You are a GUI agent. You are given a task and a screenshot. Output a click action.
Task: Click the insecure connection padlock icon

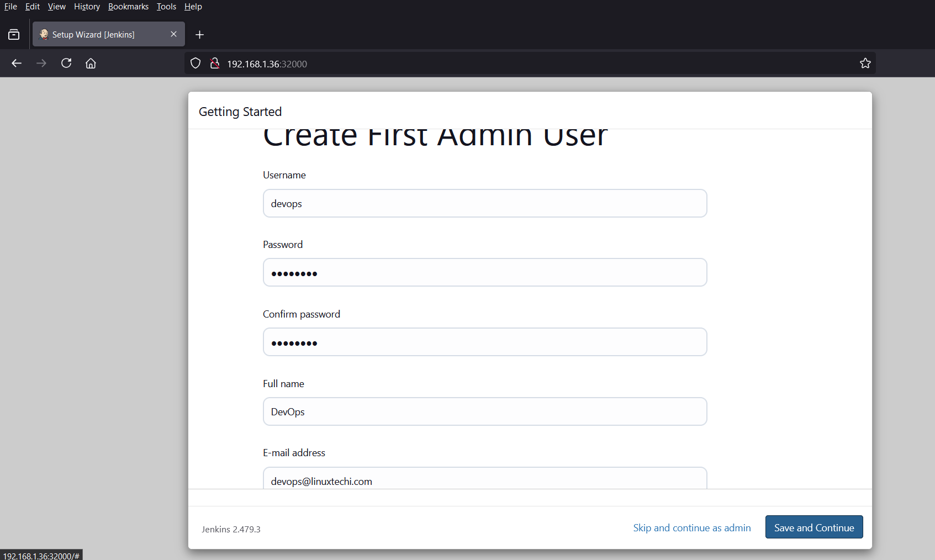coord(215,64)
